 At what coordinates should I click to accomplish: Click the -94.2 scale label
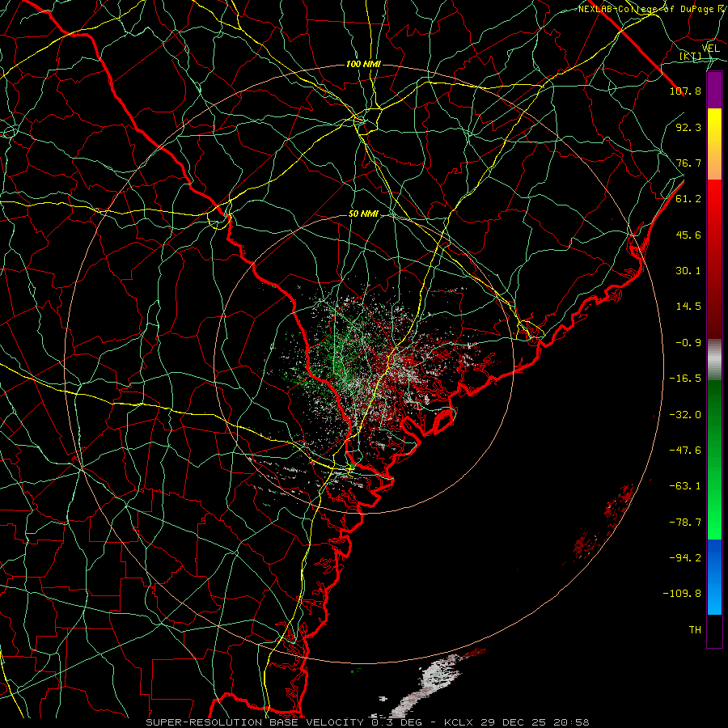coord(685,558)
